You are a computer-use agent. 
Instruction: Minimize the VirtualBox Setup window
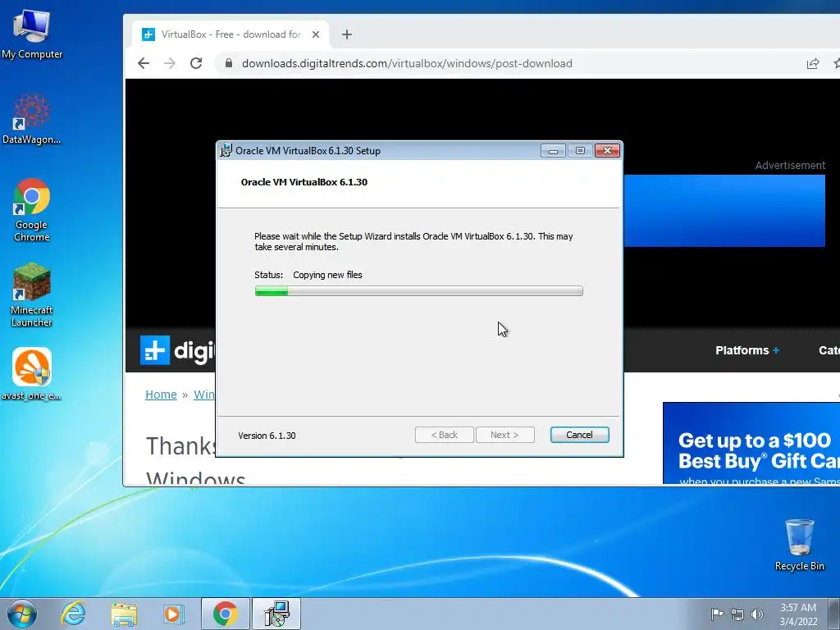point(553,151)
